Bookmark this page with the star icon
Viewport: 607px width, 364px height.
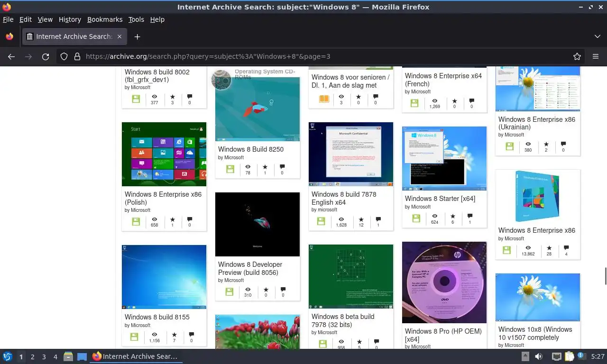(x=577, y=56)
